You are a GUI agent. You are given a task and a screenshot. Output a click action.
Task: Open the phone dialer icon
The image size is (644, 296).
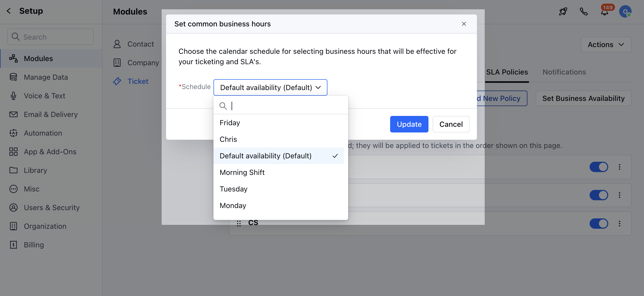click(584, 12)
